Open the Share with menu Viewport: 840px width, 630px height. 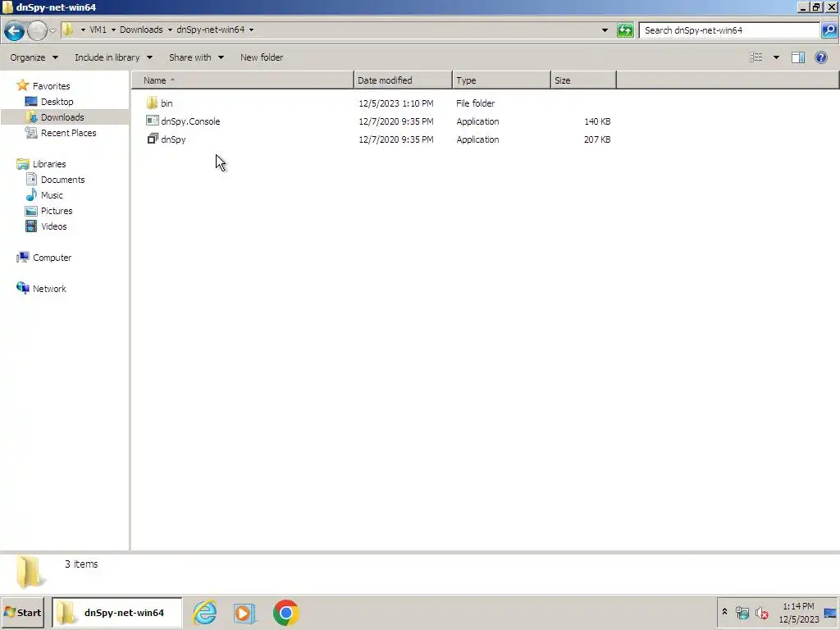click(196, 57)
